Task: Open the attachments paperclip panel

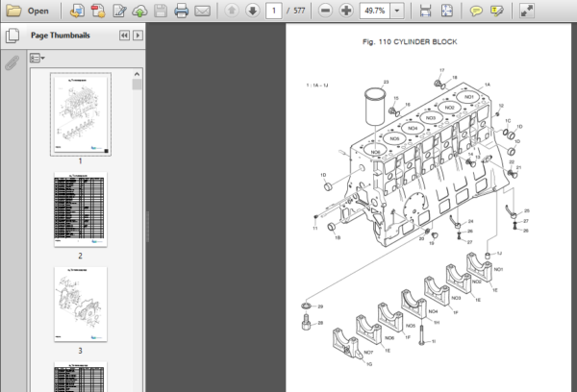Action: tap(13, 63)
